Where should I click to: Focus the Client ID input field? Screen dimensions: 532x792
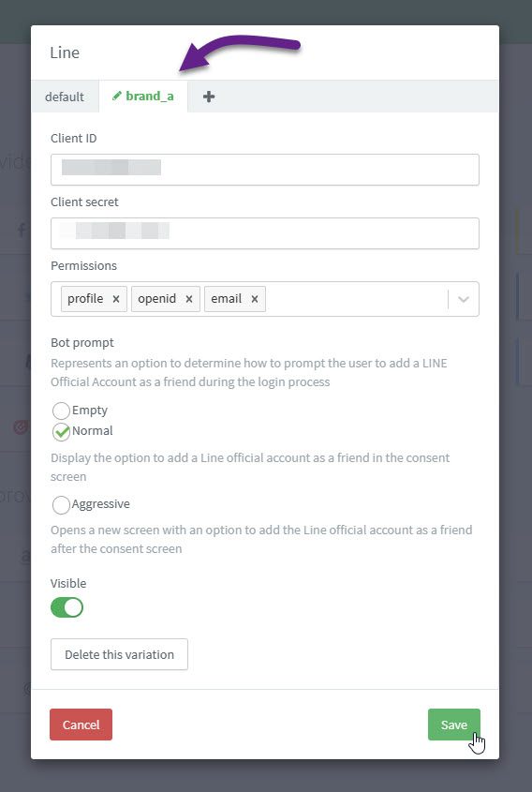click(264, 170)
